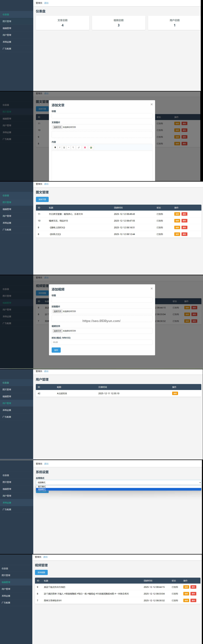This screenshot has height=644, width=203.
Task: Click the registration time 2025-12-11 12:35:10
Action: (109, 393)
